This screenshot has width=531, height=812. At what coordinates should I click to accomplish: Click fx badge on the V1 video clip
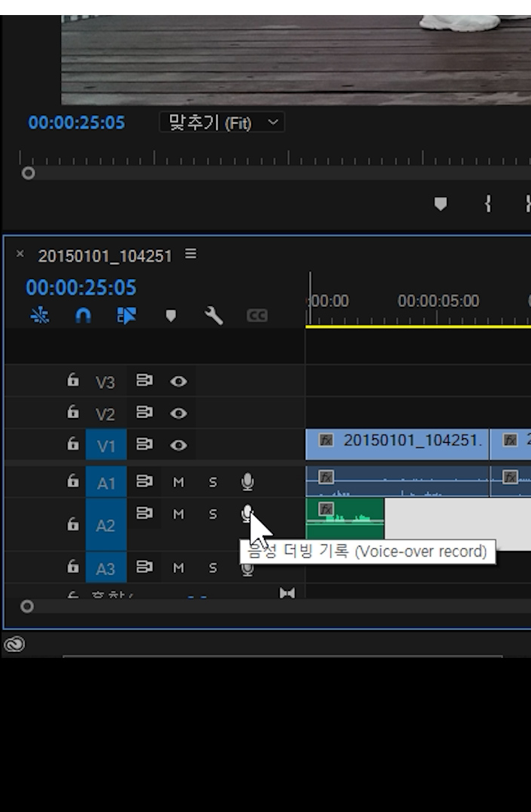pos(326,440)
